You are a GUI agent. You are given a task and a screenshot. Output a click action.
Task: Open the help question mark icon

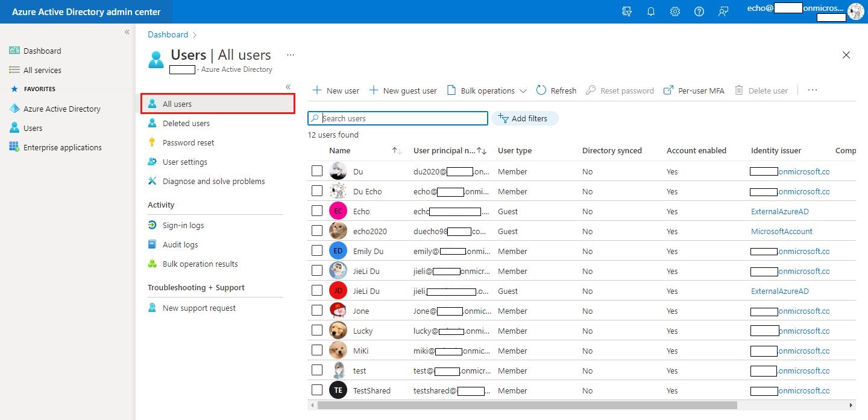699,11
